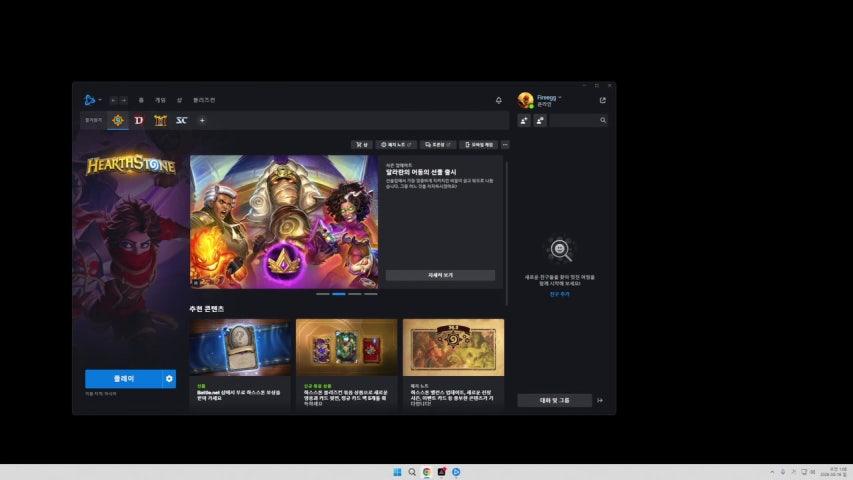Open the dark taskbar app icon
The height and width of the screenshot is (480, 853).
pyautogui.click(x=442, y=472)
